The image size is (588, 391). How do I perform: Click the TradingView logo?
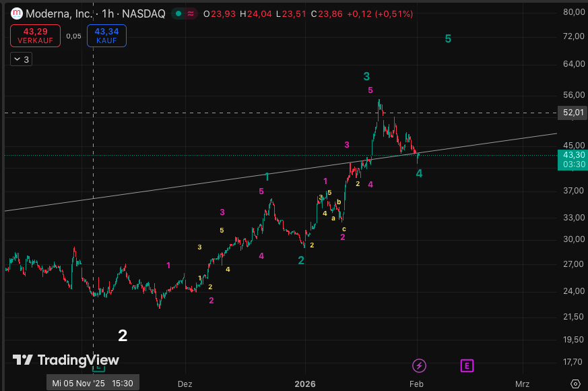pyautogui.click(x=65, y=360)
